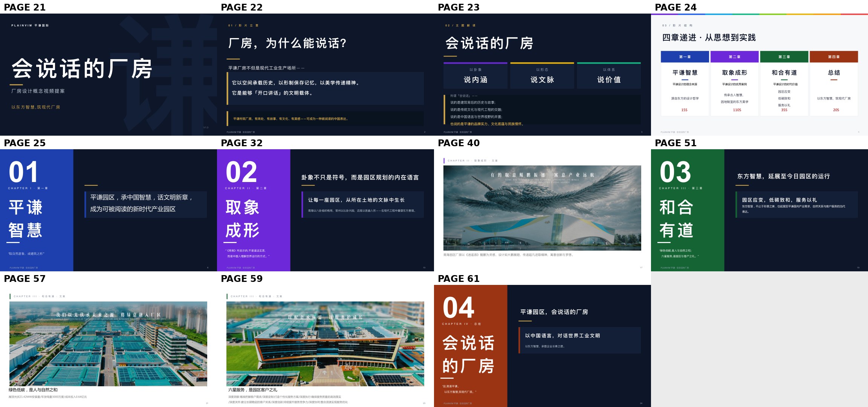This screenshot has width=868, height=407.
Task: Click the big '01' chapter number
Action: tap(23, 172)
